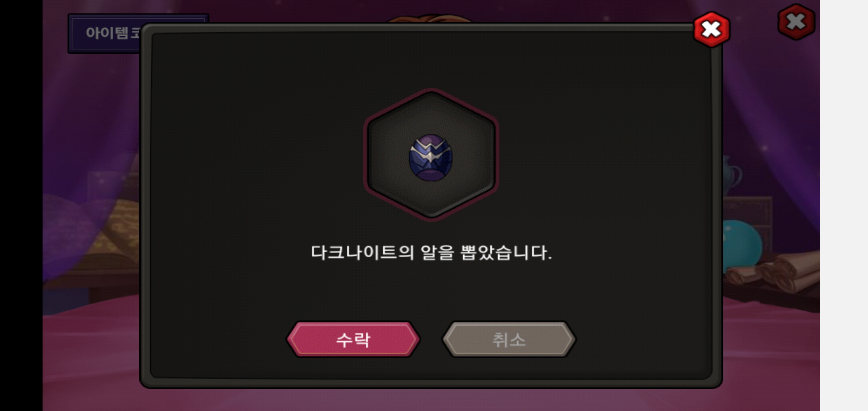
Task: Click the 다크나이트의 알을 뽑았습니다 message text
Action: click(431, 253)
